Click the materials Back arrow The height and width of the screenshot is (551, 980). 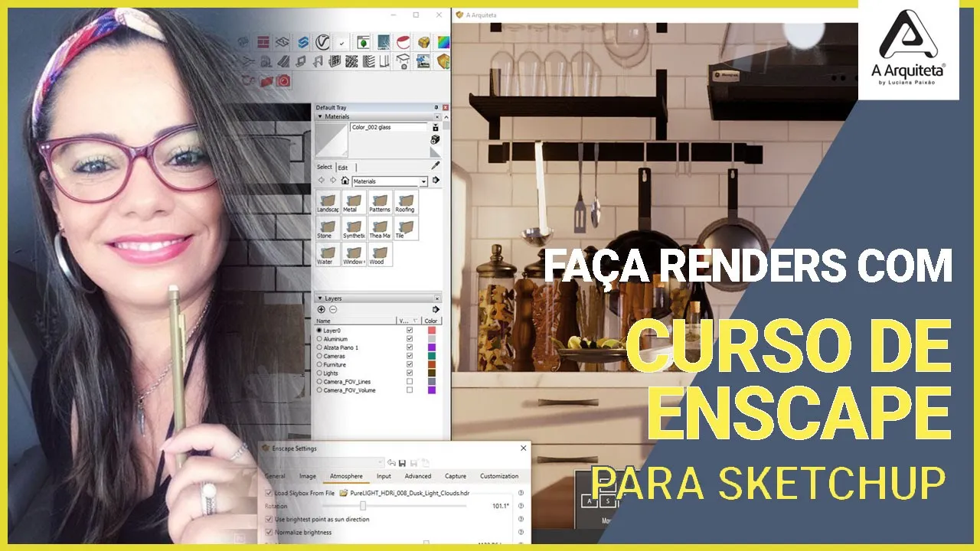pyautogui.click(x=322, y=181)
